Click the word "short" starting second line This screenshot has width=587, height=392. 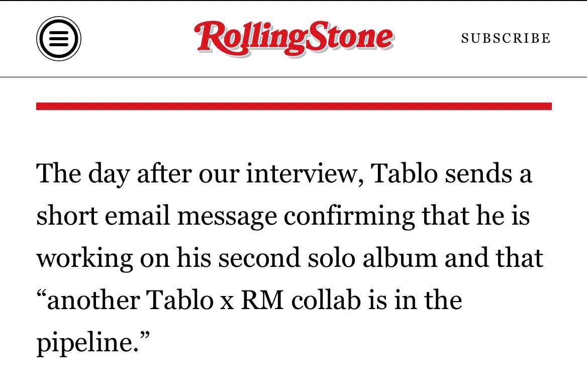[x=67, y=216]
